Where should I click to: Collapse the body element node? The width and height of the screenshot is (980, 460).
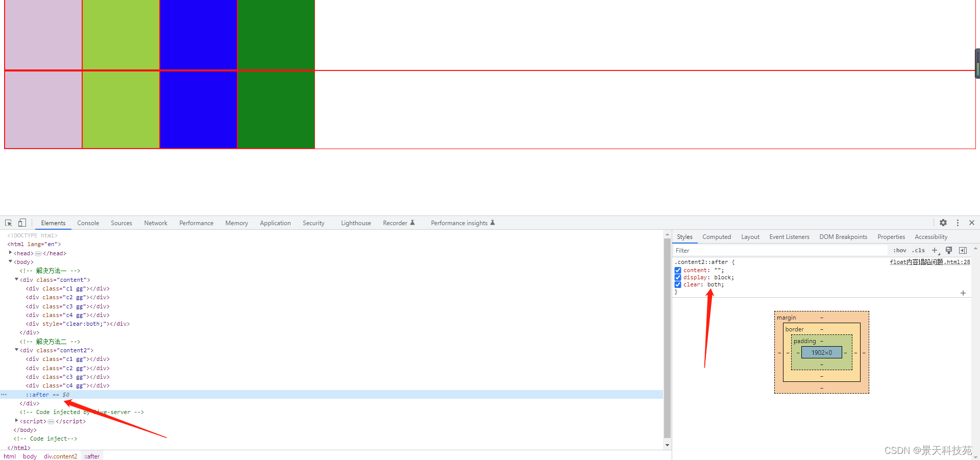tap(10, 262)
